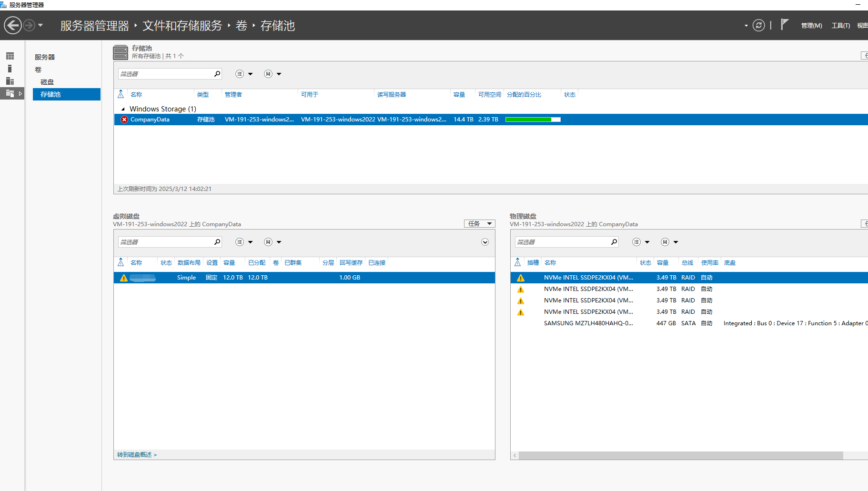The image size is (868, 491).
Task: Click the all servers icon in sidebar
Action: 10,81
